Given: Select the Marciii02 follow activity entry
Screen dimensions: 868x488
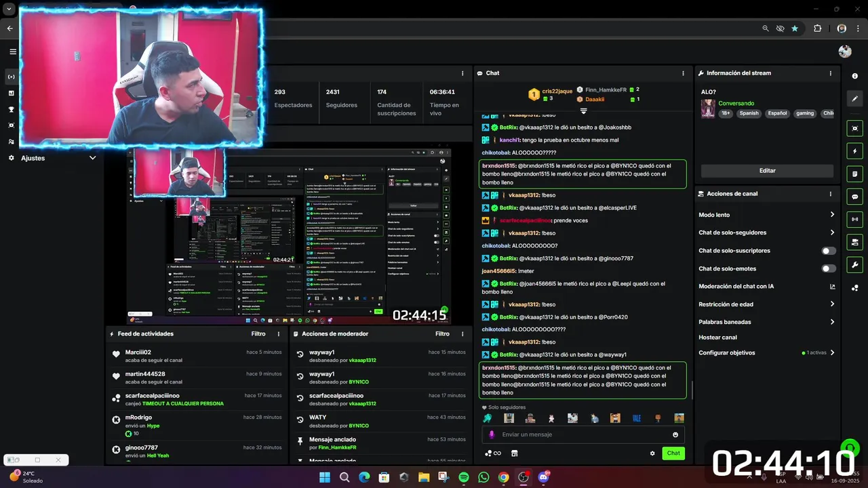Looking at the screenshot, I should point(197,356).
